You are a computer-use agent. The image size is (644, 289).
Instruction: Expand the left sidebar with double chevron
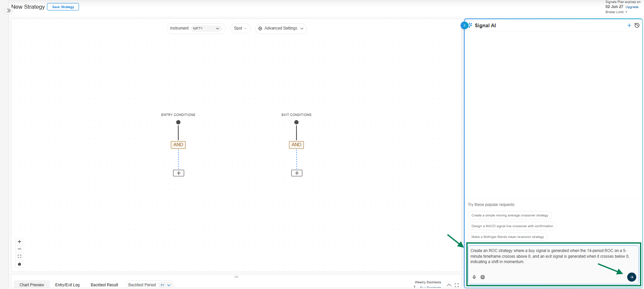point(9,11)
